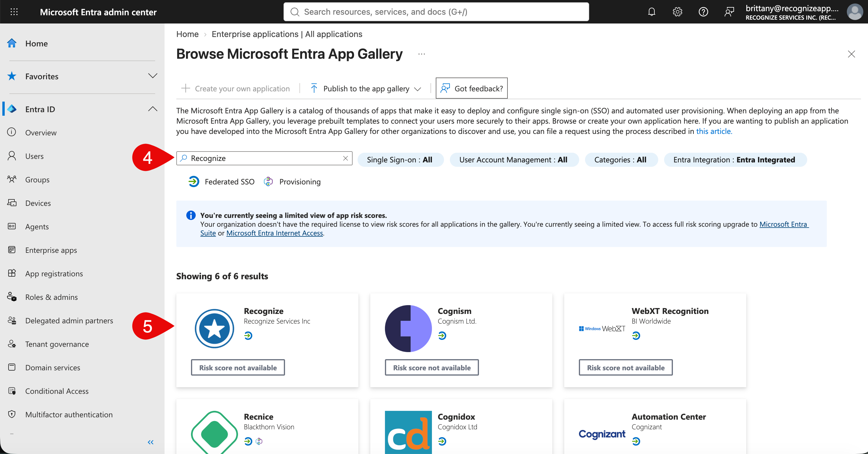
Task: Click the provisioning icon on Recnice card
Action: click(259, 441)
